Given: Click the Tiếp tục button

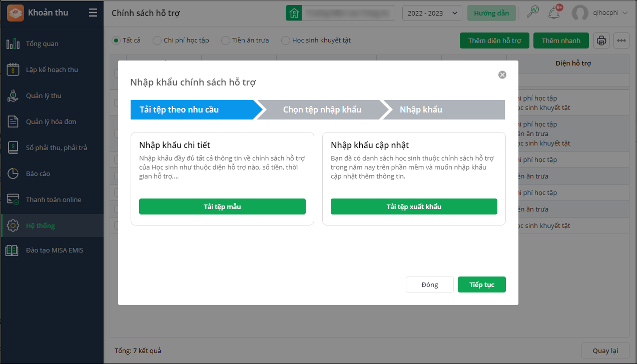Looking at the screenshot, I should (x=481, y=284).
